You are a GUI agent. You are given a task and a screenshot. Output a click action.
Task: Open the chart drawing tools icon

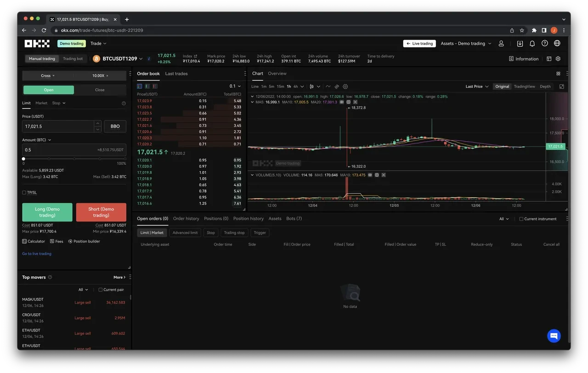click(x=337, y=86)
